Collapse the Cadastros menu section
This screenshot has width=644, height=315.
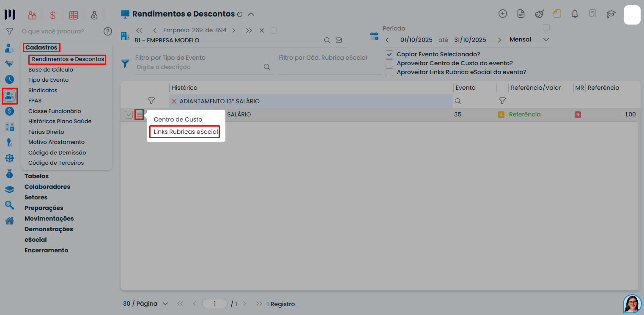click(41, 47)
